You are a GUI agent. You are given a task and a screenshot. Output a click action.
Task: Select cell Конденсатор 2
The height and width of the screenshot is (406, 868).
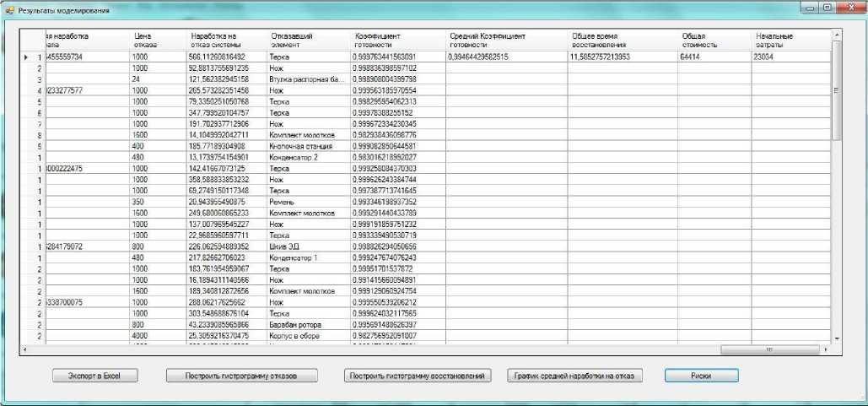point(308,157)
